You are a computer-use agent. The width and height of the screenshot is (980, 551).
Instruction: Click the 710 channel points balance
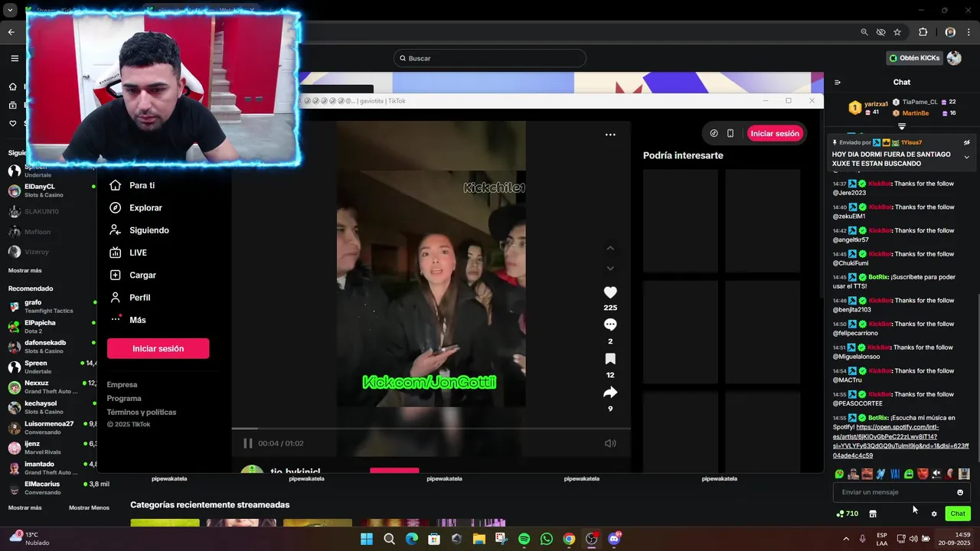click(848, 514)
